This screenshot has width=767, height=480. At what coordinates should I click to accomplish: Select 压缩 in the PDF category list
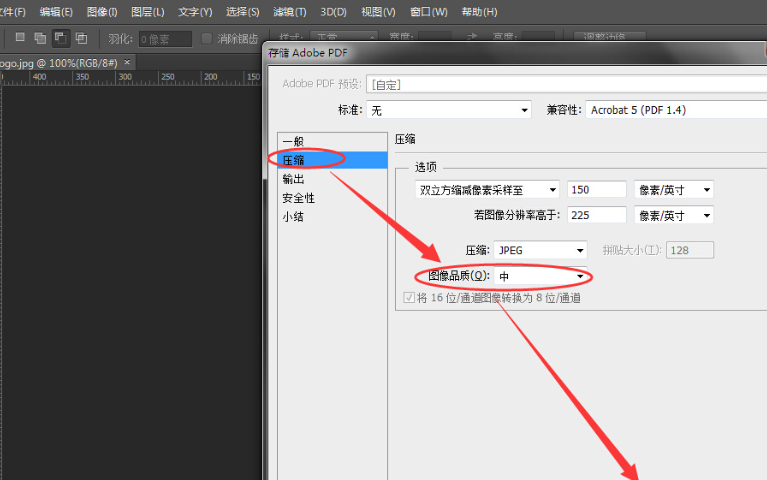[x=333, y=160]
